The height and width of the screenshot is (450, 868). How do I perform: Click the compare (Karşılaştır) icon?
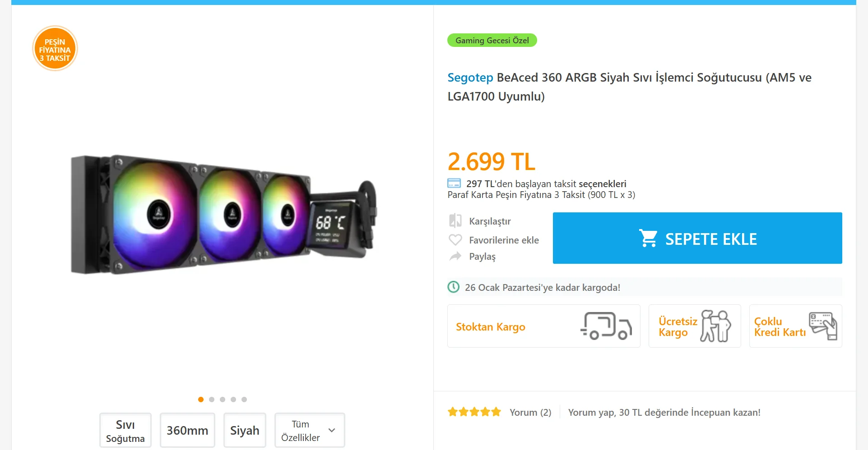455,221
